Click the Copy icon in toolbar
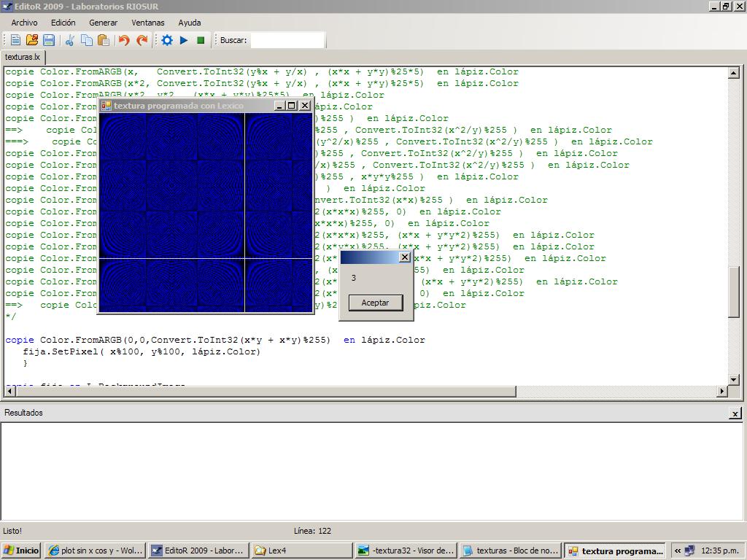 pyautogui.click(x=87, y=40)
